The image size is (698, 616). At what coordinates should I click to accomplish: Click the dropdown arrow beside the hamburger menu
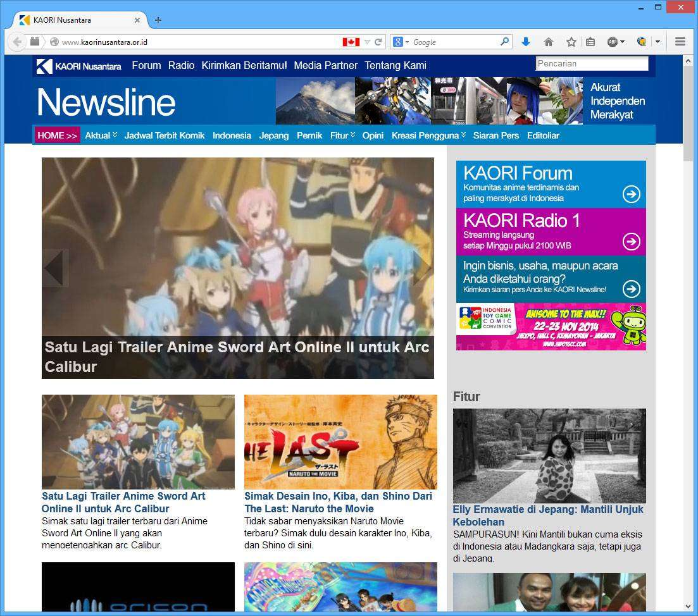coord(657,42)
